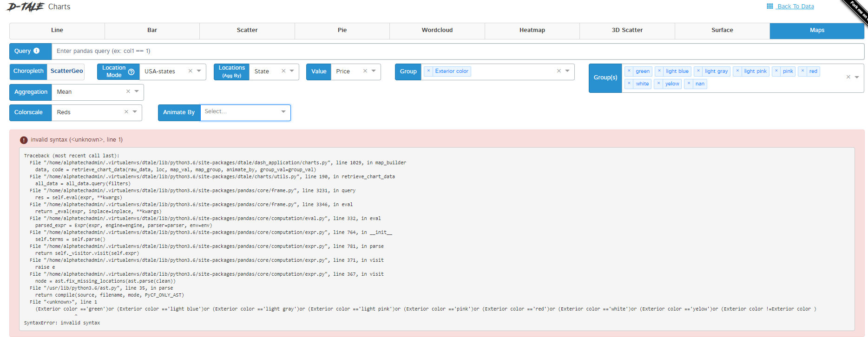Screen dimensions: 868x337
Task: Clear the Reds colorscale selection
Action: point(126,112)
